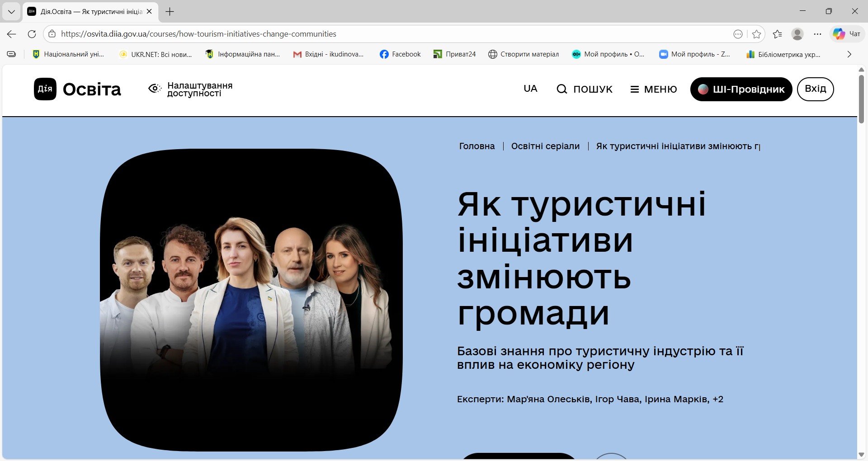View site information lock icon

(x=52, y=34)
